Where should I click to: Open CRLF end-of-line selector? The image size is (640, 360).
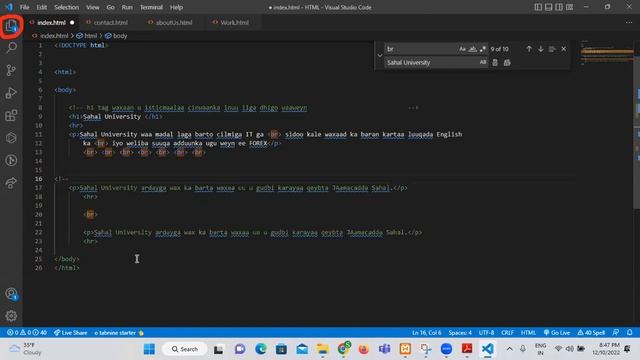(x=507, y=333)
